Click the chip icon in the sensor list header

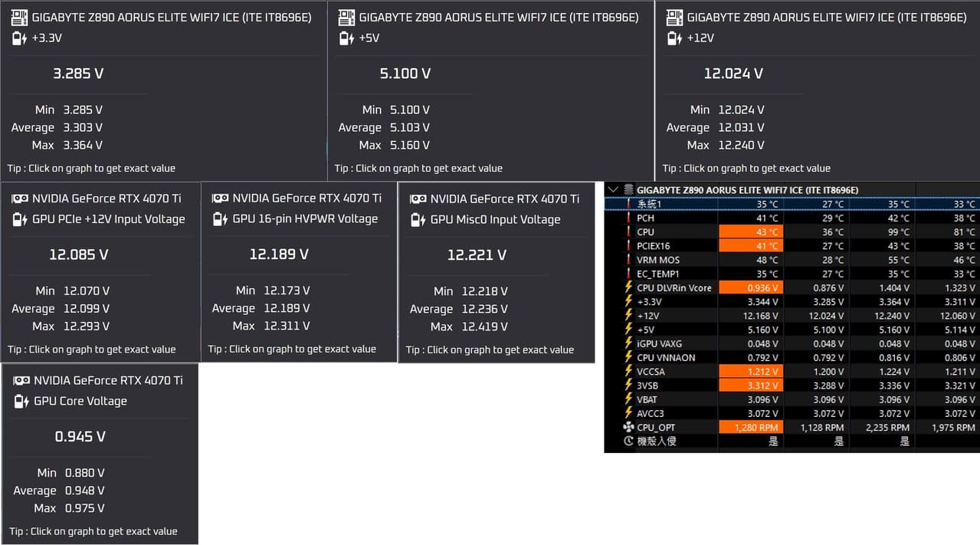point(628,190)
